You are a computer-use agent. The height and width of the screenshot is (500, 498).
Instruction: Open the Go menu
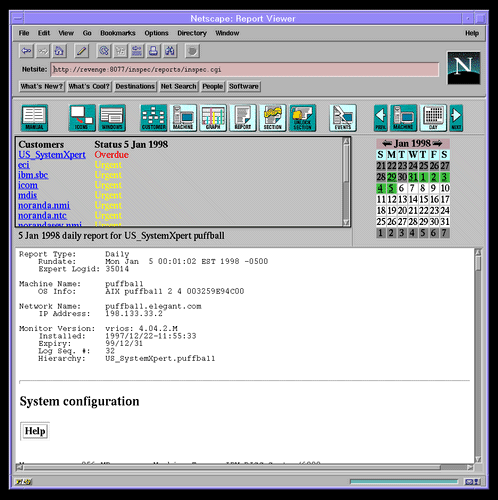87,33
